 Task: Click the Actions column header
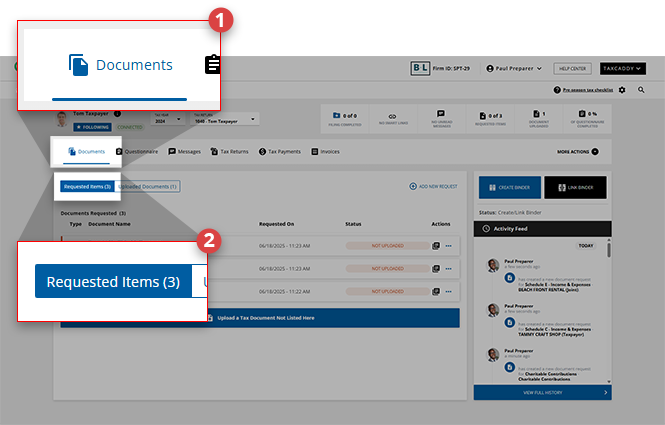point(441,224)
